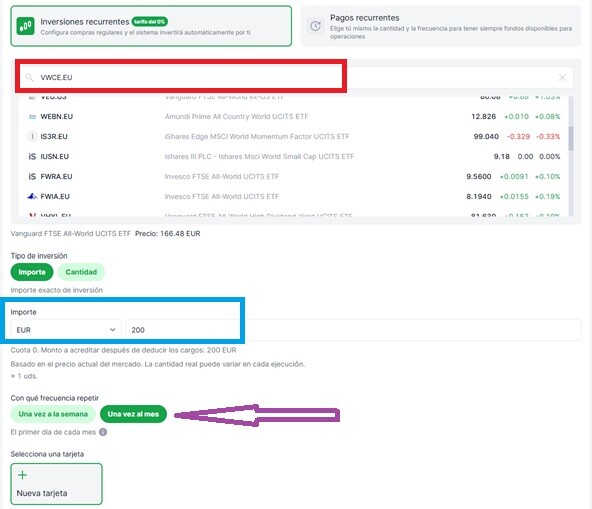Image resolution: width=592 pixels, height=509 pixels.
Task: Click the info icon beside first day text
Action: (x=103, y=432)
